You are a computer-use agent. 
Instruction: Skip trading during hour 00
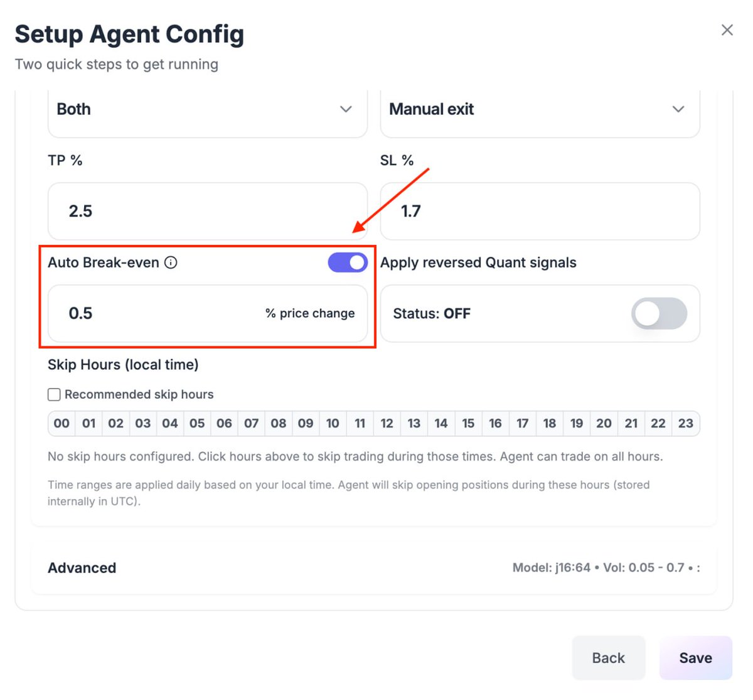pos(61,423)
